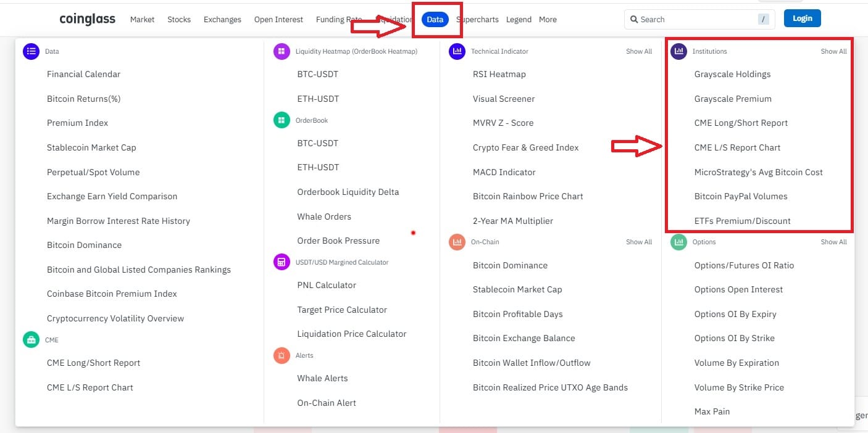Open On-Chain Alert
The width and height of the screenshot is (868, 433).
[x=327, y=403]
